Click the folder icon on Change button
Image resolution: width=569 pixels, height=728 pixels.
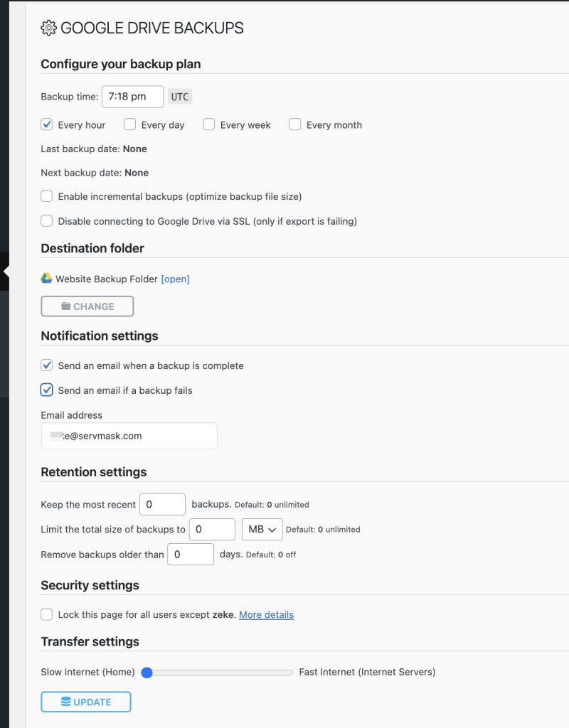pyautogui.click(x=65, y=306)
